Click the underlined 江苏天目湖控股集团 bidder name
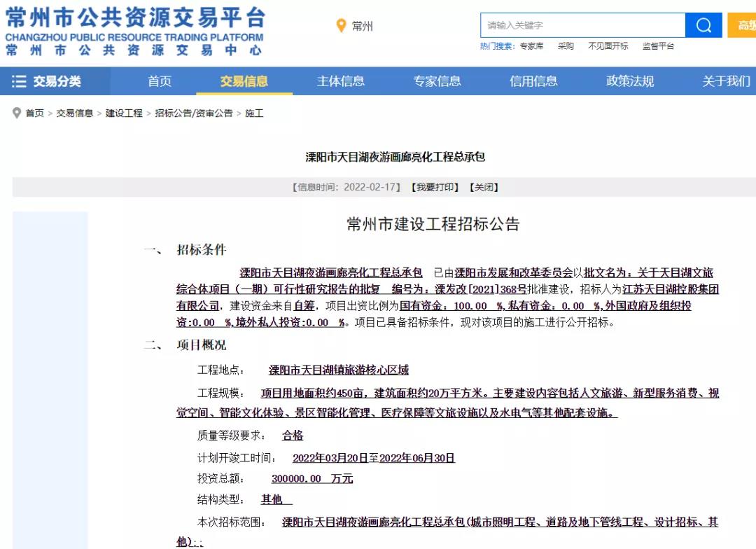756x549 pixels. click(671, 289)
